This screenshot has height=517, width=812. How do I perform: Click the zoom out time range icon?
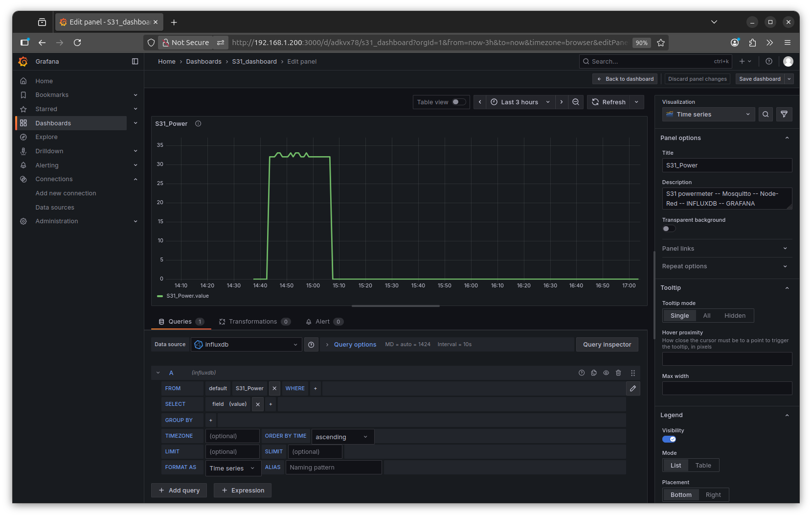click(x=576, y=102)
